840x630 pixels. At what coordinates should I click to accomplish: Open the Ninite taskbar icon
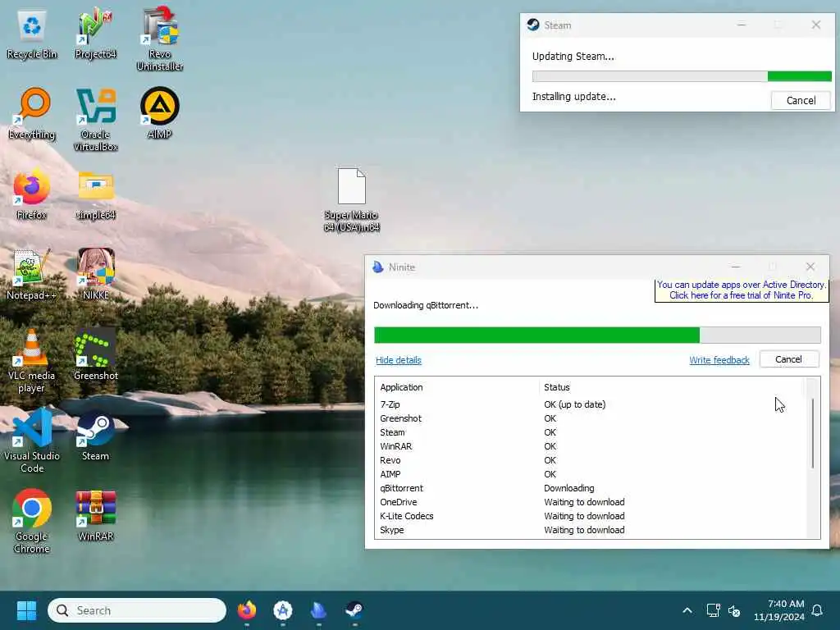click(319, 610)
